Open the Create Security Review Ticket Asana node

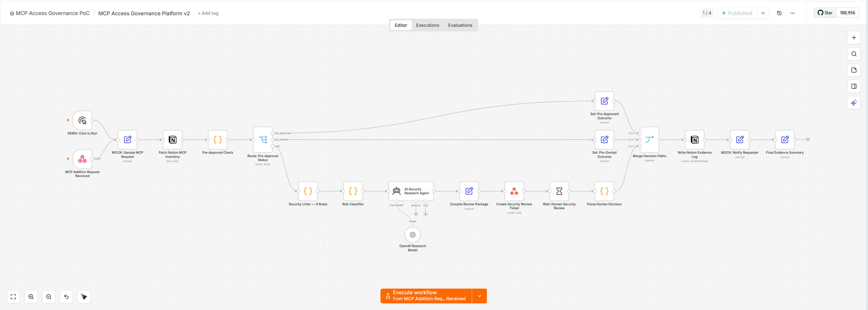pyautogui.click(x=514, y=191)
